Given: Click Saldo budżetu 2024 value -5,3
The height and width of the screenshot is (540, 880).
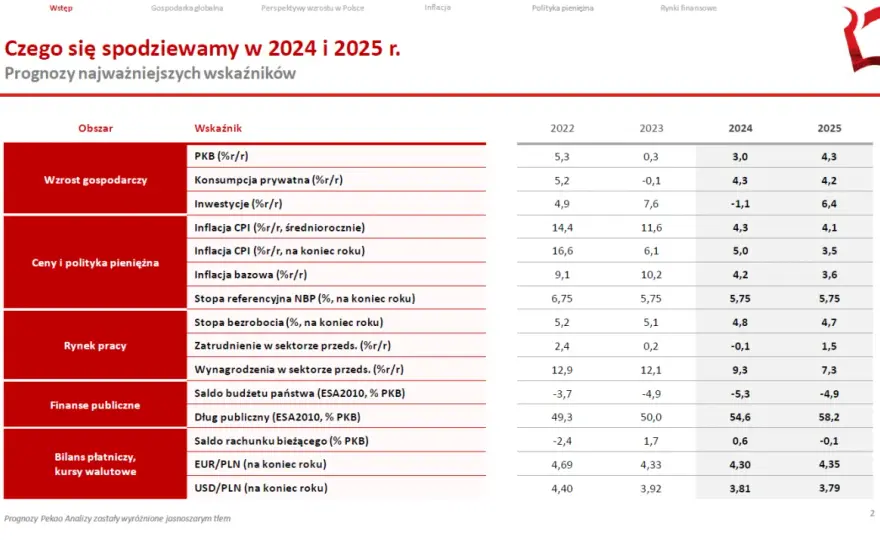Looking at the screenshot, I should point(740,394).
